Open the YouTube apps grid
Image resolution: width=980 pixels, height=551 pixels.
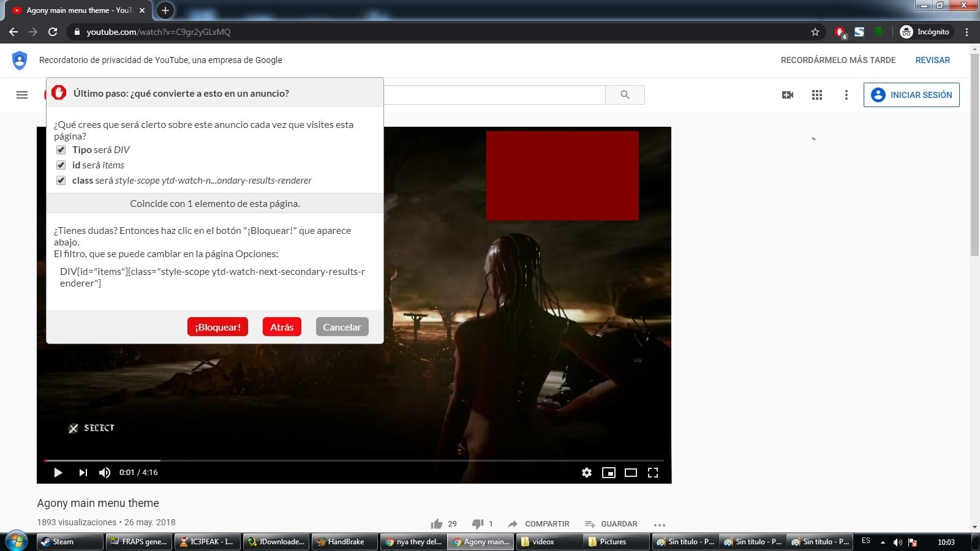(817, 95)
